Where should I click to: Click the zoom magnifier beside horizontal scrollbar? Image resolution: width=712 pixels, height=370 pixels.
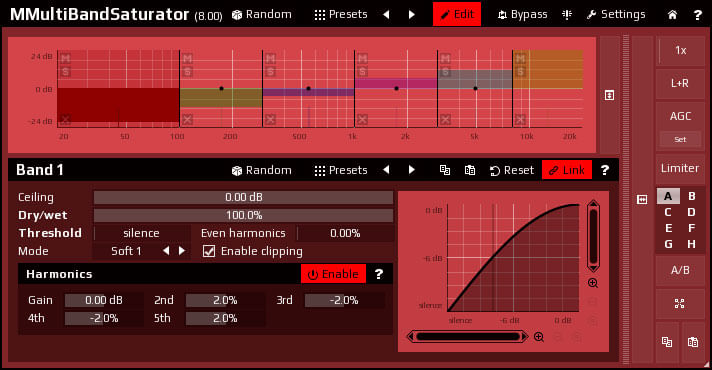(539, 337)
